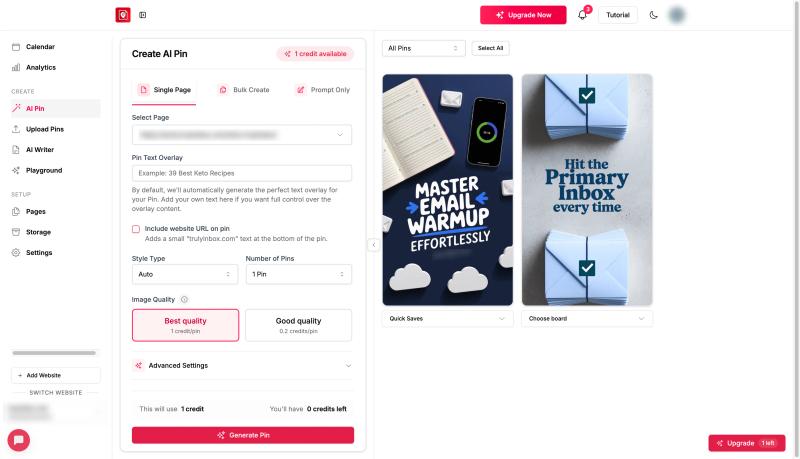Toggle dark mode moon icon

(x=653, y=15)
